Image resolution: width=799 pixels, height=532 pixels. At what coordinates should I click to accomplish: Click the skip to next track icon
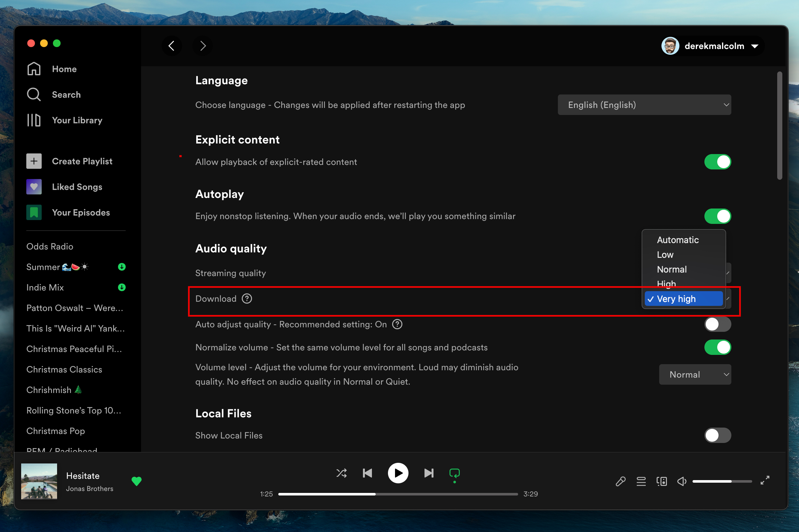(x=428, y=473)
